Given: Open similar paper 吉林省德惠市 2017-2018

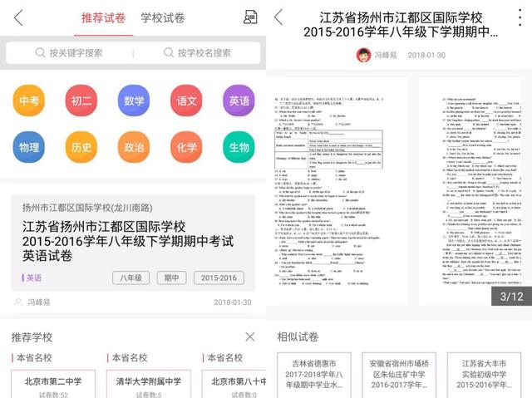Looking at the screenshot, I should click(x=314, y=375).
